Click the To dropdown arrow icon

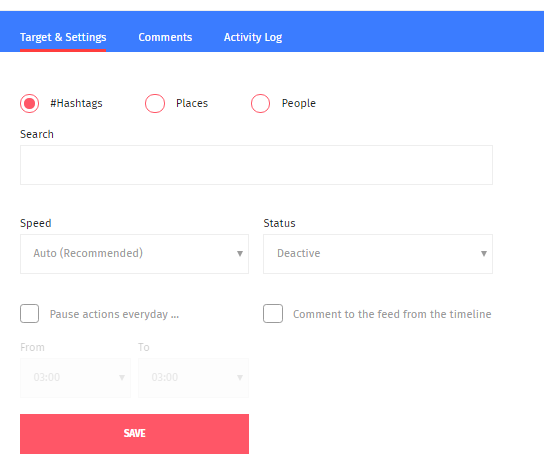[x=240, y=378]
